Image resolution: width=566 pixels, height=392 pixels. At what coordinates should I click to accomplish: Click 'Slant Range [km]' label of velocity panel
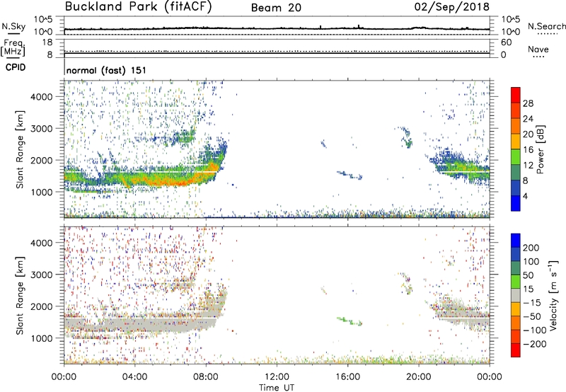tap(20, 296)
